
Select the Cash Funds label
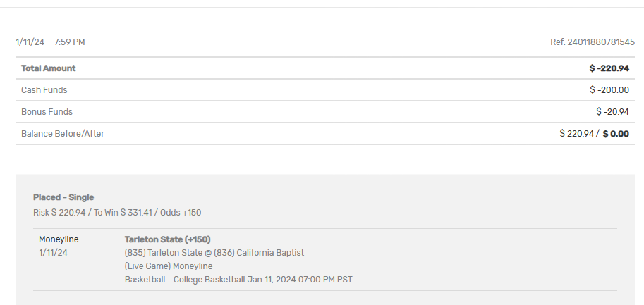44,90
